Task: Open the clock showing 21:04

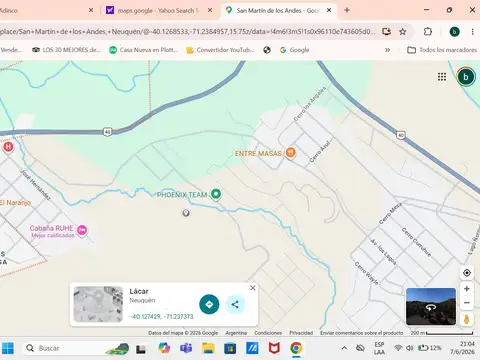Action: [463, 348]
